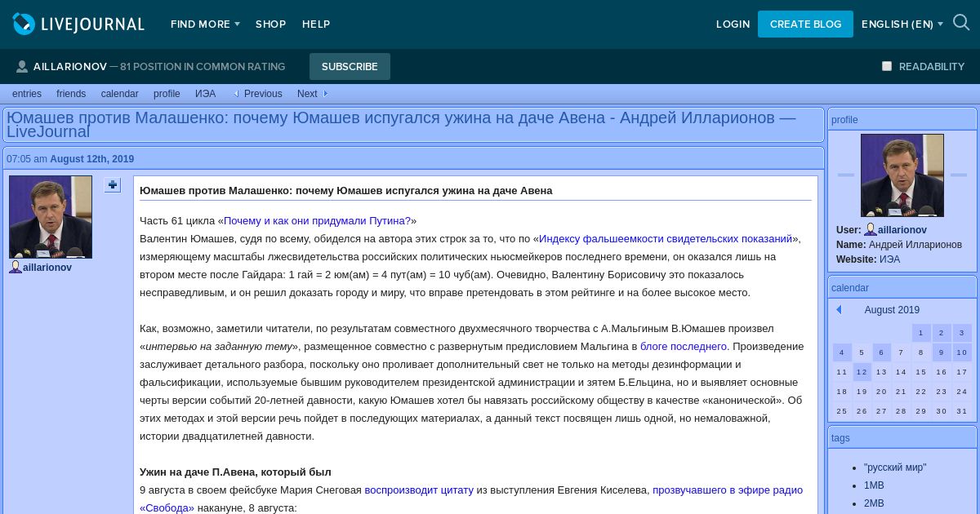Click the left arrow icon before Previous
Image resolution: width=980 pixels, height=514 pixels.
click(236, 94)
